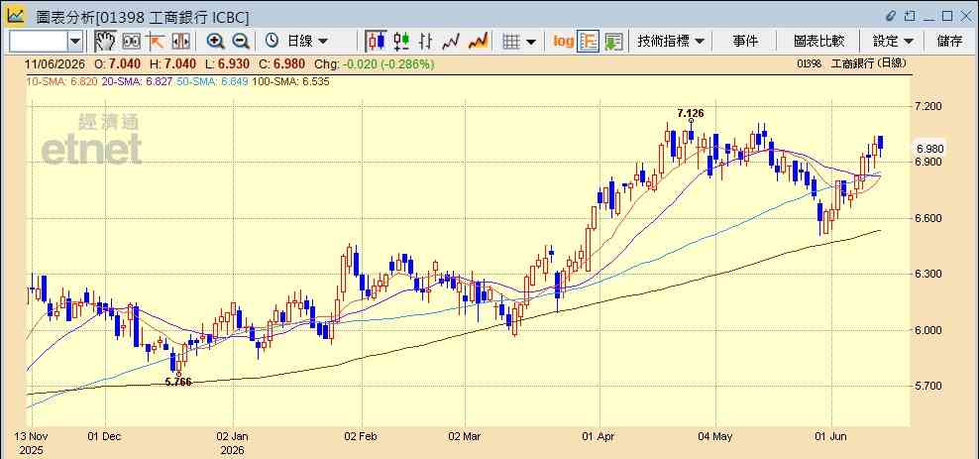Select the line chart type icon
This screenshot has height=459, width=980.
click(x=451, y=42)
